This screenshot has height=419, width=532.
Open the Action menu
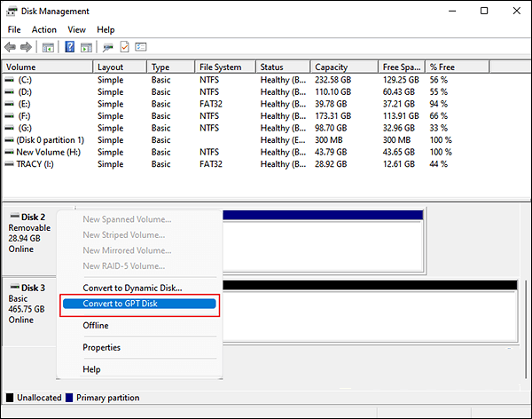pos(44,29)
